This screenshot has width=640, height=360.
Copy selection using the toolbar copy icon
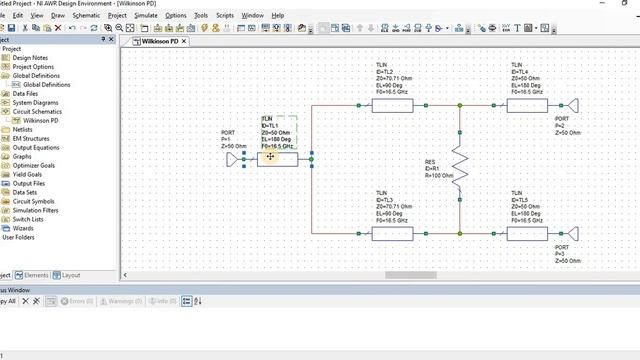tap(36, 28)
